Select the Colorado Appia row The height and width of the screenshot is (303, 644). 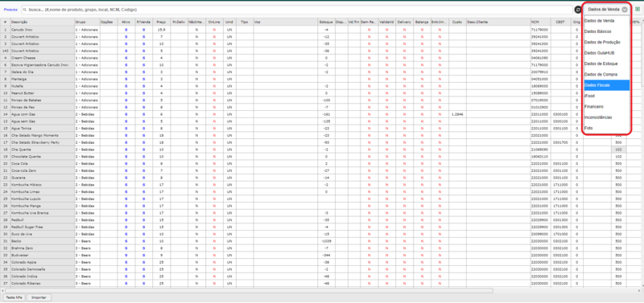coord(43,262)
